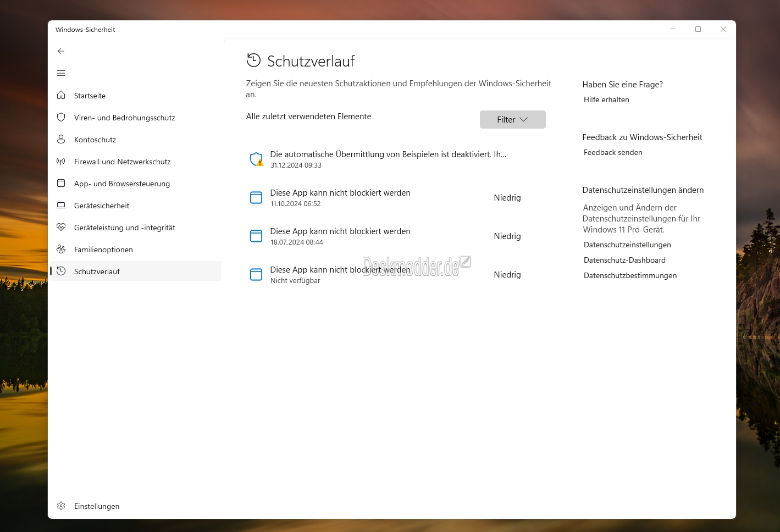The image size is (780, 532).
Task: Click the app icon of 18.07.2024 entry
Action: (256, 236)
